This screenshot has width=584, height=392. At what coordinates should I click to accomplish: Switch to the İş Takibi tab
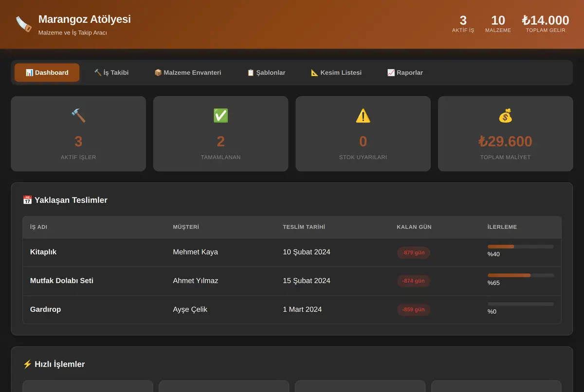(x=111, y=72)
